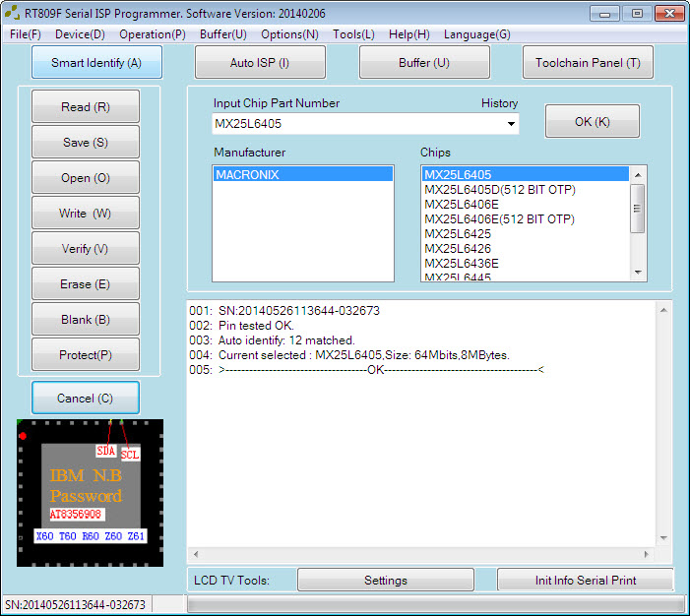Minimize the RT809F programmer window
Viewport: 690px width, 616px height.
[604, 14]
